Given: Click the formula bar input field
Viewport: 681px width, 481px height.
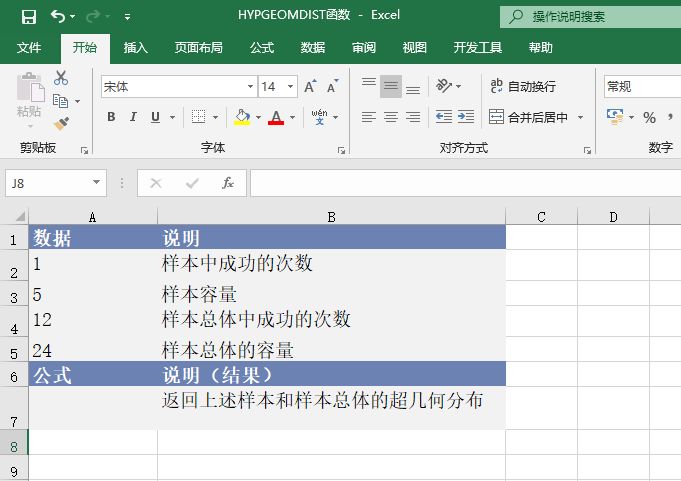Looking at the screenshot, I should [x=460, y=183].
